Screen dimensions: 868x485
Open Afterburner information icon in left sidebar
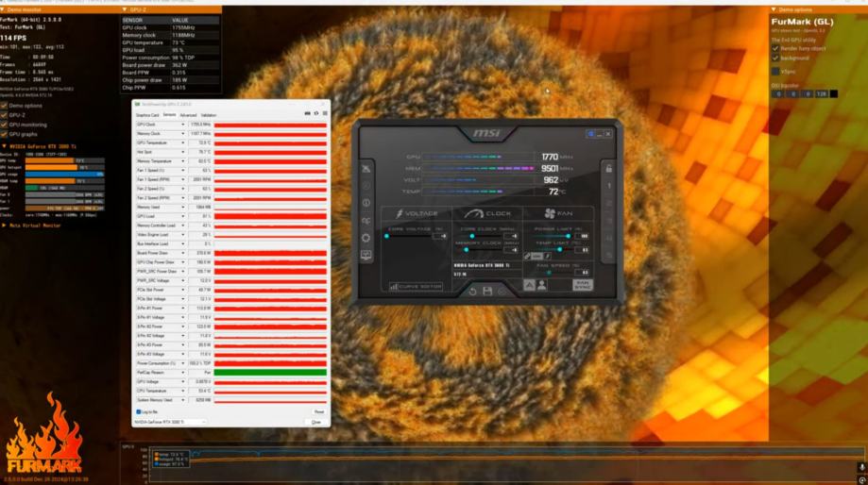[366, 203]
